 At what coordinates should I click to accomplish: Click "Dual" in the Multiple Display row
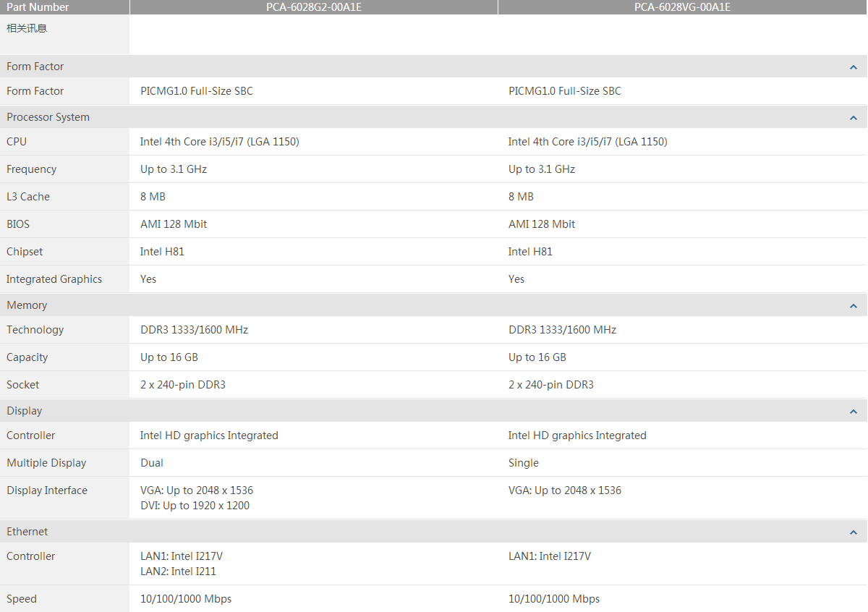tap(152, 463)
